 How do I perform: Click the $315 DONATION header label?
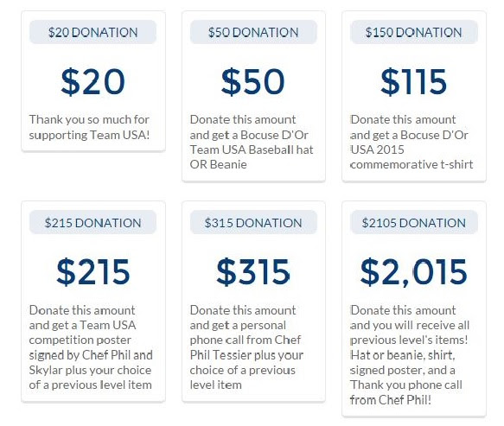click(253, 222)
